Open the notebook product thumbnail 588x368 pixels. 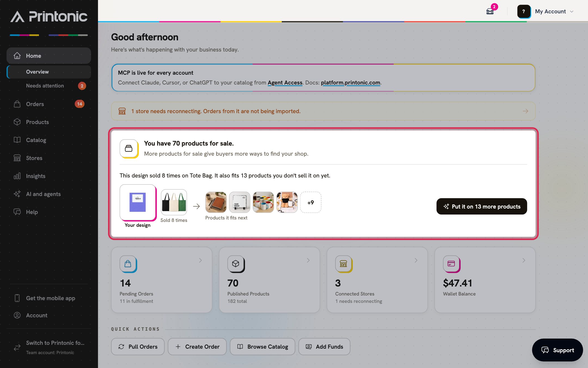pos(216,202)
